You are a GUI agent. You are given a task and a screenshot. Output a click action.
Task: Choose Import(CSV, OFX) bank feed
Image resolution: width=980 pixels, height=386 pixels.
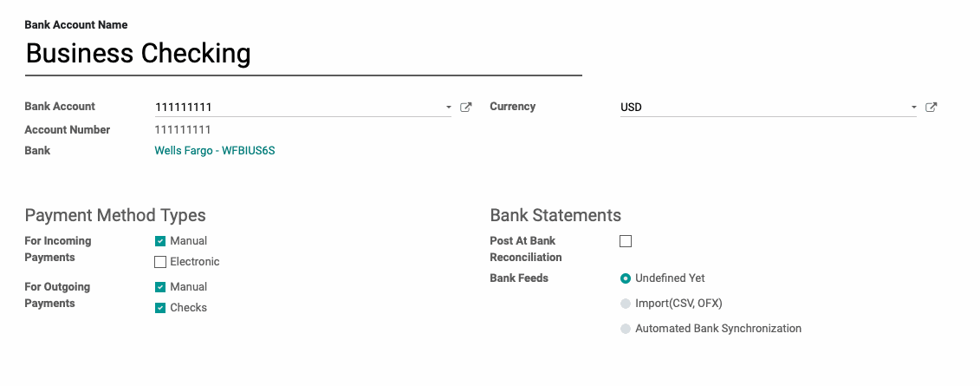tap(626, 304)
